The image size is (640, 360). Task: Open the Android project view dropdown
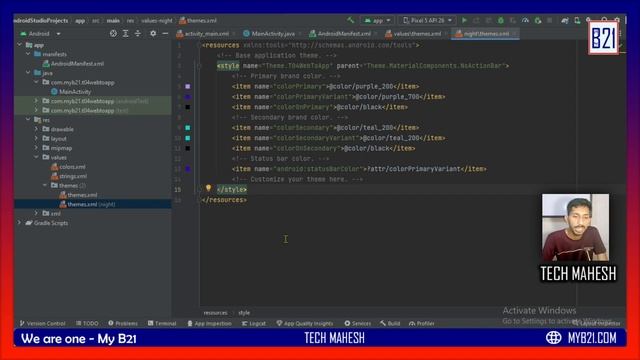[x=40, y=33]
